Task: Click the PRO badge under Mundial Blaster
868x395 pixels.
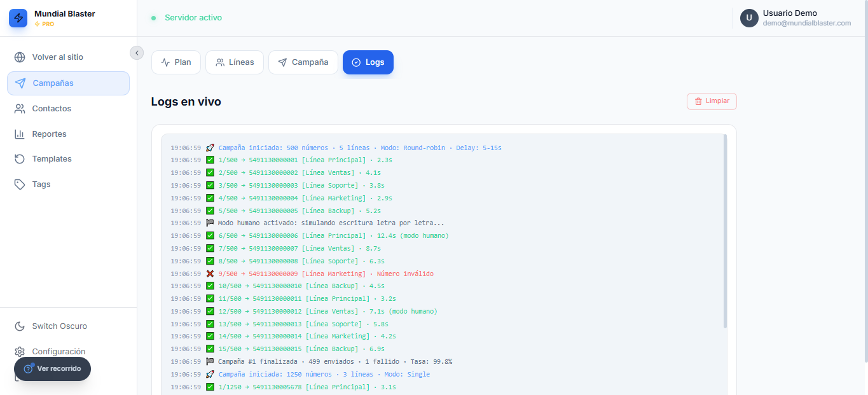Action: pos(44,24)
